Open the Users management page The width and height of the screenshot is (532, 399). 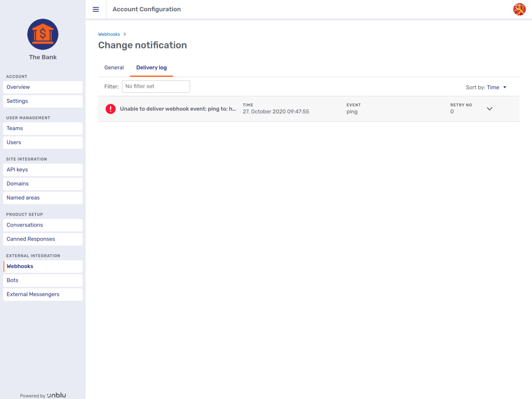[x=14, y=142]
